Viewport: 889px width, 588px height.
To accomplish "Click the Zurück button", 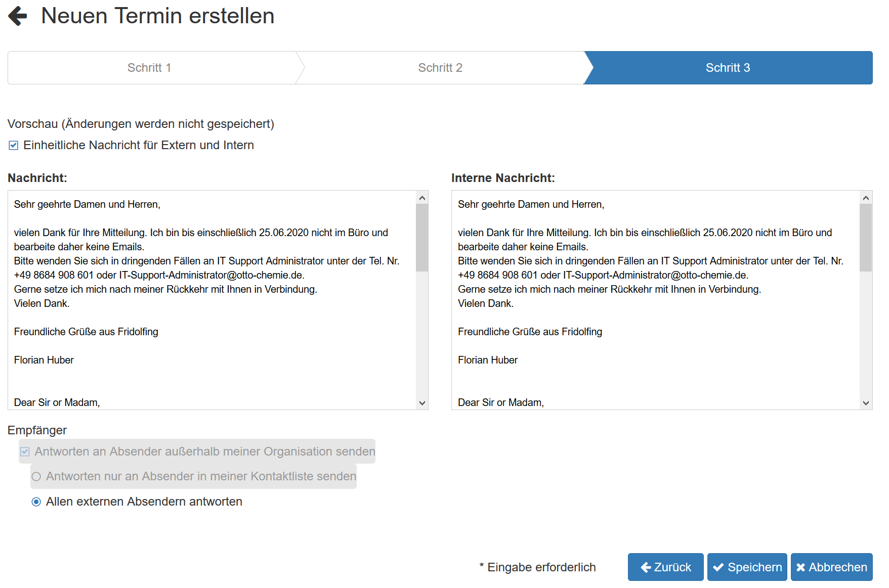I will click(665, 567).
